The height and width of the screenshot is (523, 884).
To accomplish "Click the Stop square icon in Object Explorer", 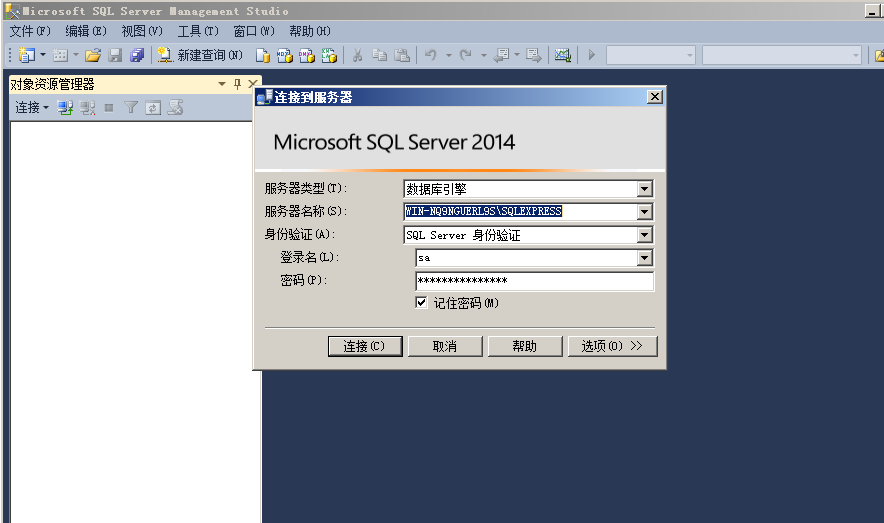I will 109,107.
